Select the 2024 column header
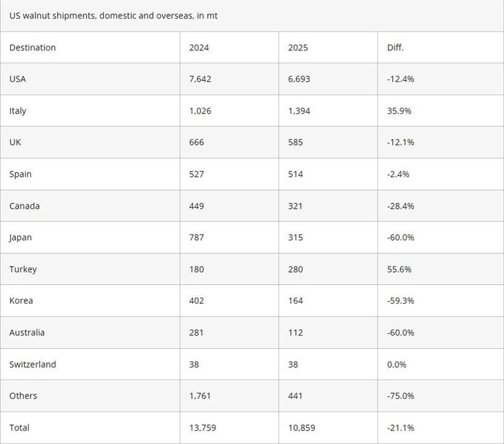The width and height of the screenshot is (504, 444). coord(199,47)
